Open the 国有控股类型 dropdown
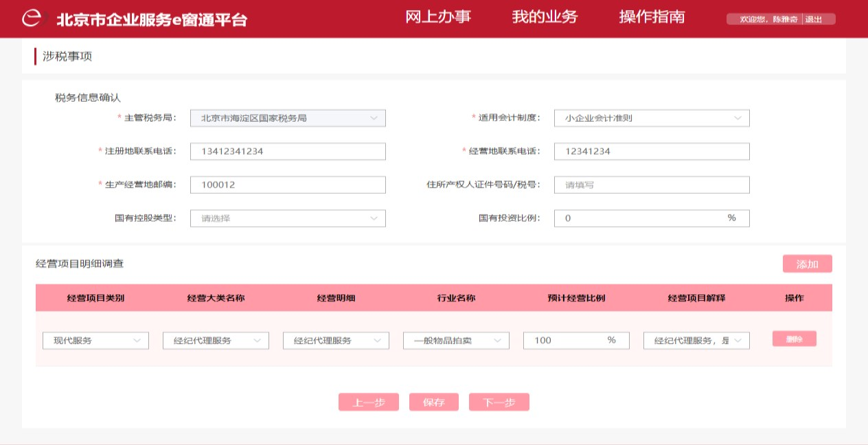 tap(288, 218)
